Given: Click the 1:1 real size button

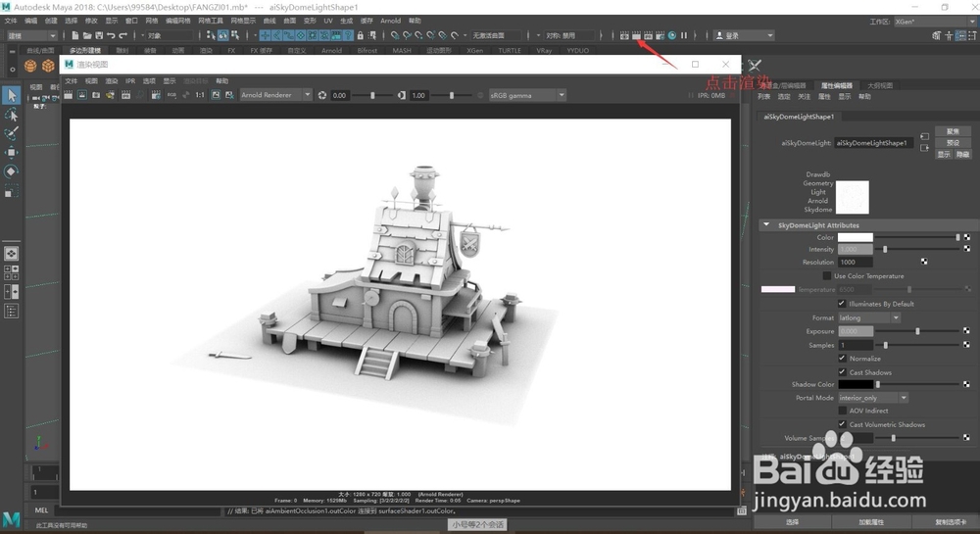Looking at the screenshot, I should pos(200,95).
